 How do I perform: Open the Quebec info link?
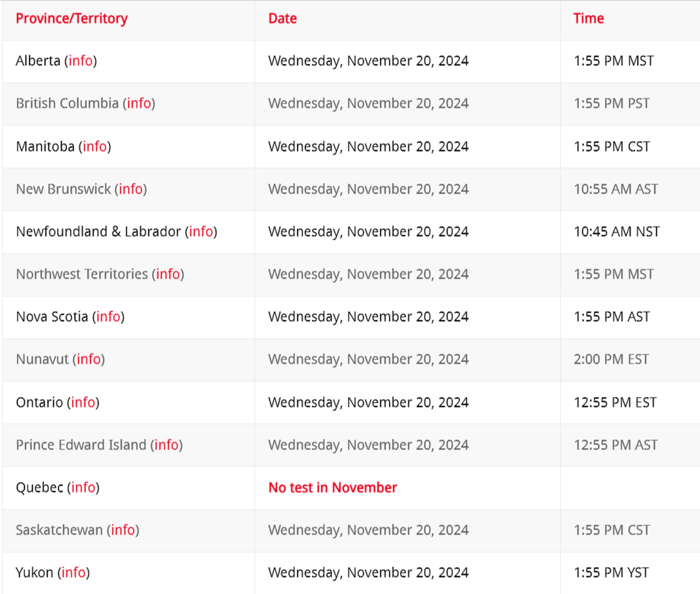tap(83, 488)
